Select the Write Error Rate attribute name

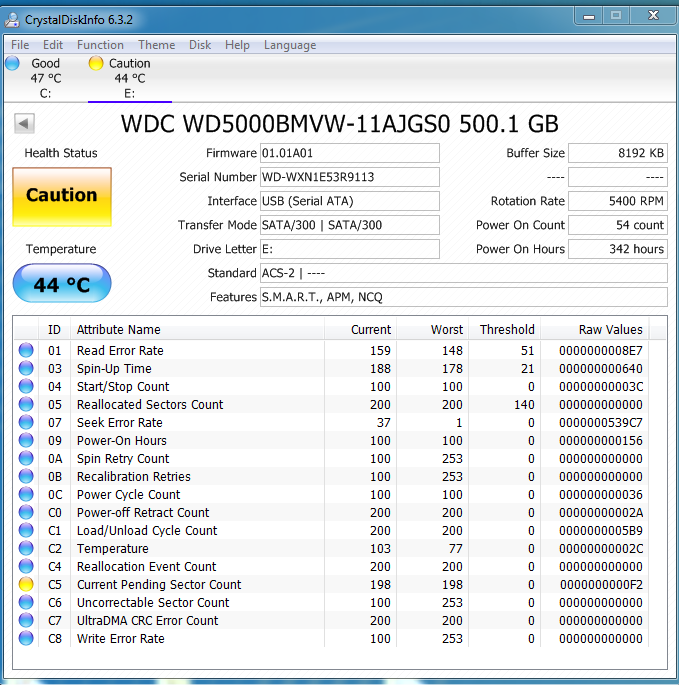(x=121, y=638)
